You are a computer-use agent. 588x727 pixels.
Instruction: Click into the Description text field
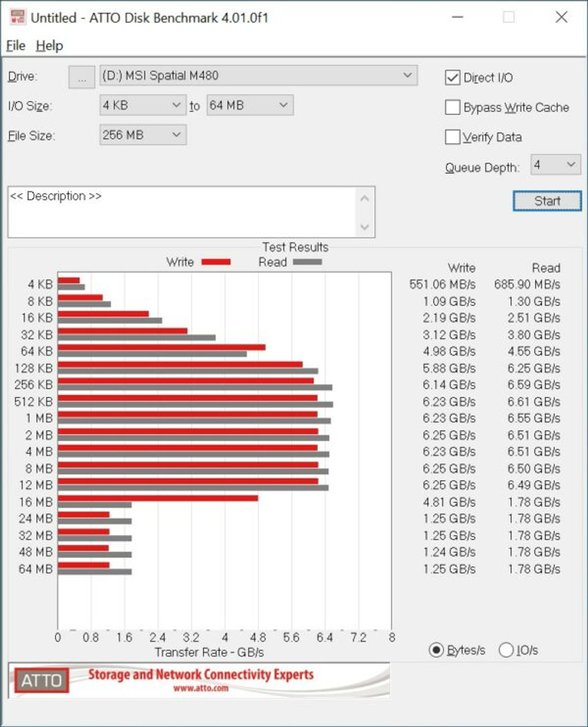tap(182, 212)
